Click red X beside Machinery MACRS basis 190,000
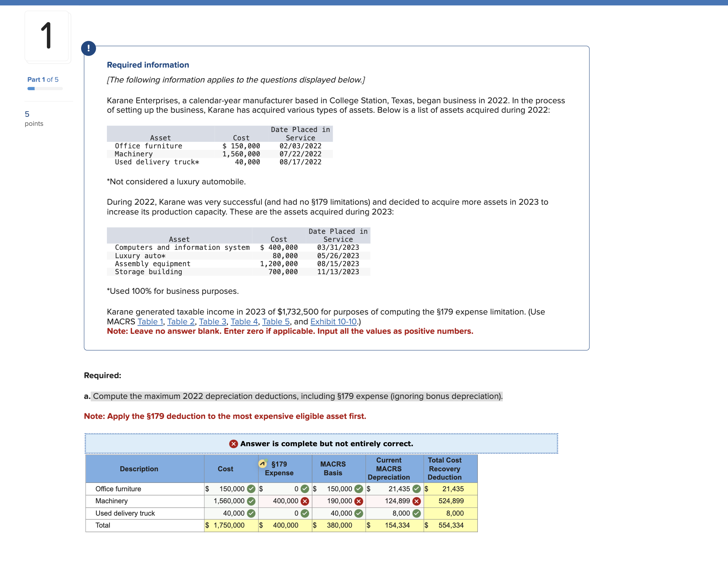This screenshot has height=576, width=728. (359, 501)
